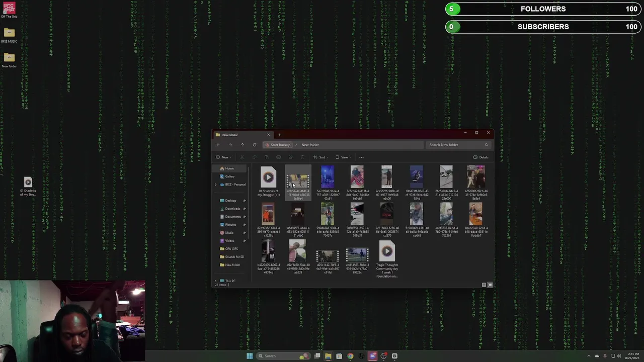
Task: Open Documents in Quick access
Action: 232,217
